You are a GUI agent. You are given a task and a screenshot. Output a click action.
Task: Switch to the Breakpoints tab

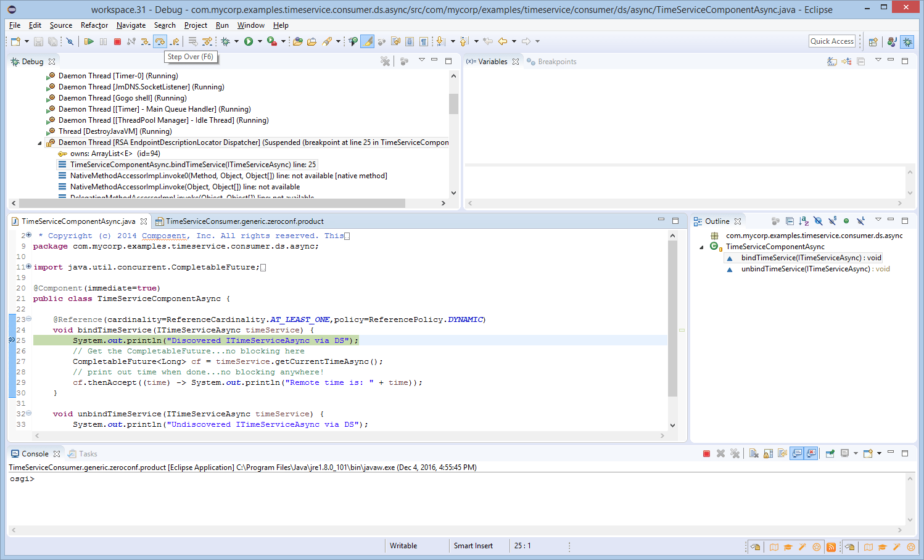[x=551, y=62]
